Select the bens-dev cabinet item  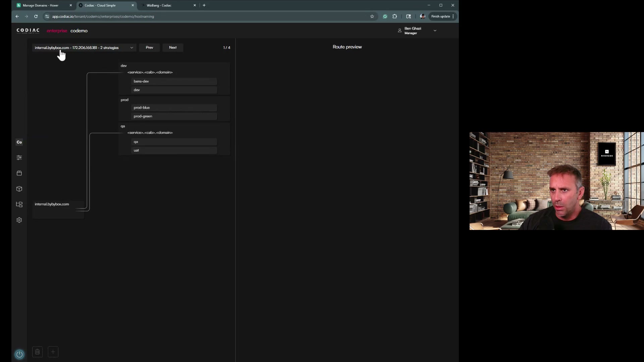174,81
